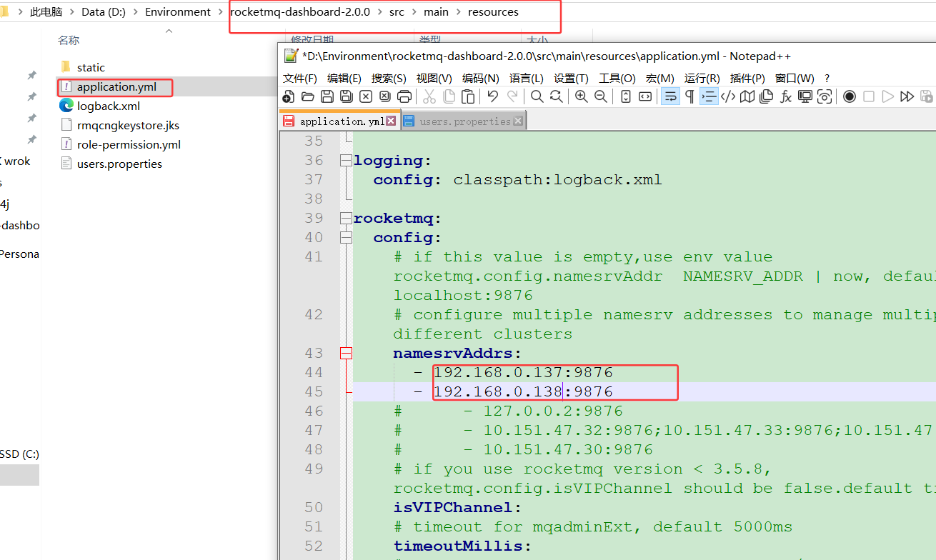Close the application.yml tab

[391, 121]
